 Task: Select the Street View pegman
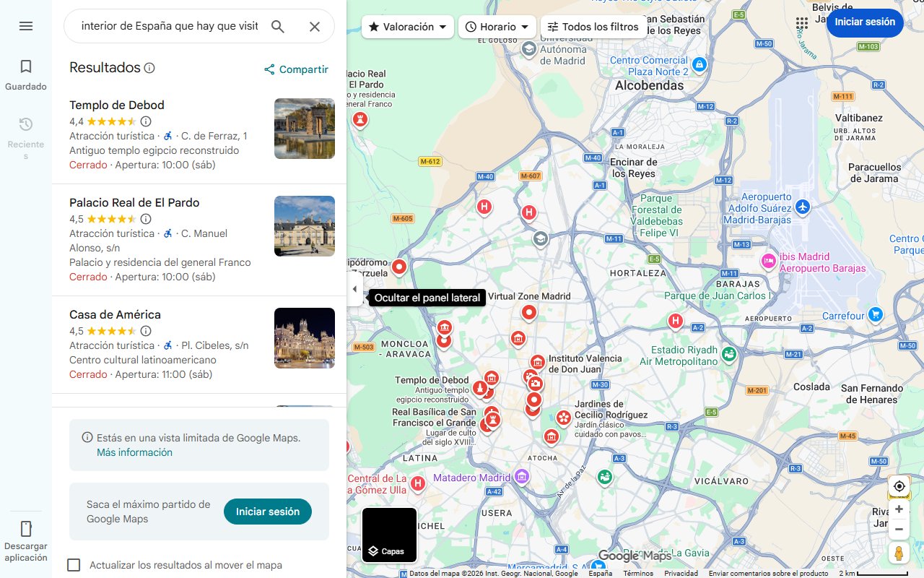[x=899, y=553]
